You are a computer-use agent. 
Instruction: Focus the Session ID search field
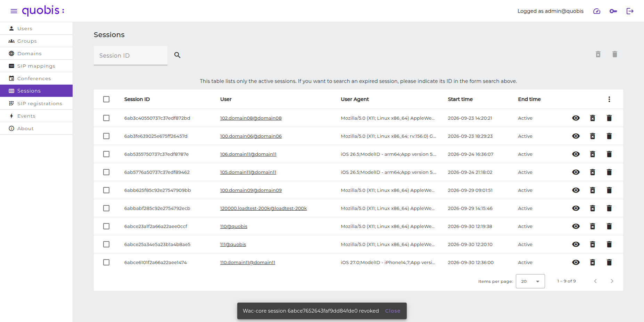point(131,56)
